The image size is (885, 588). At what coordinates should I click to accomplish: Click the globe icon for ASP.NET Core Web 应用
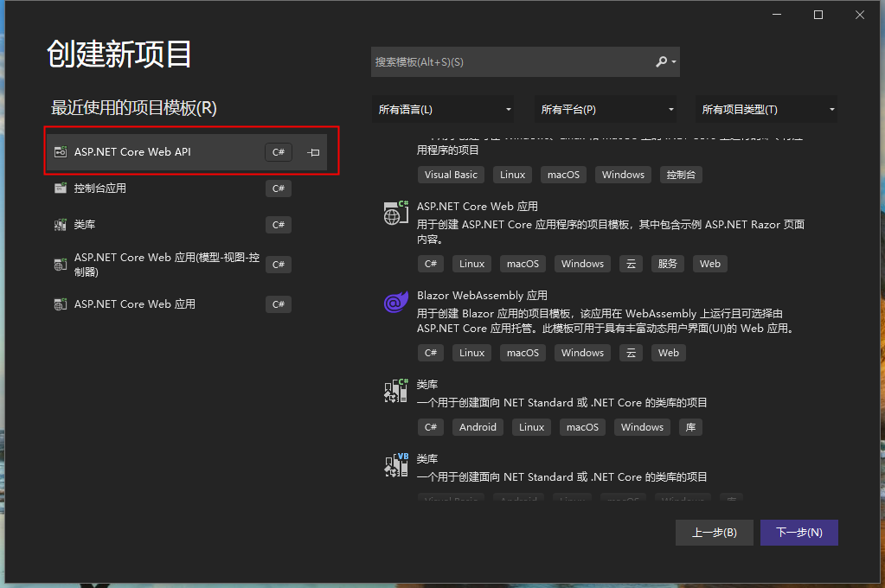[395, 214]
